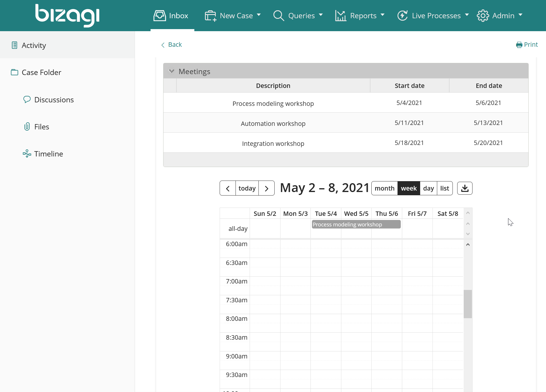Click the Fri 5/7 day header

click(x=417, y=213)
